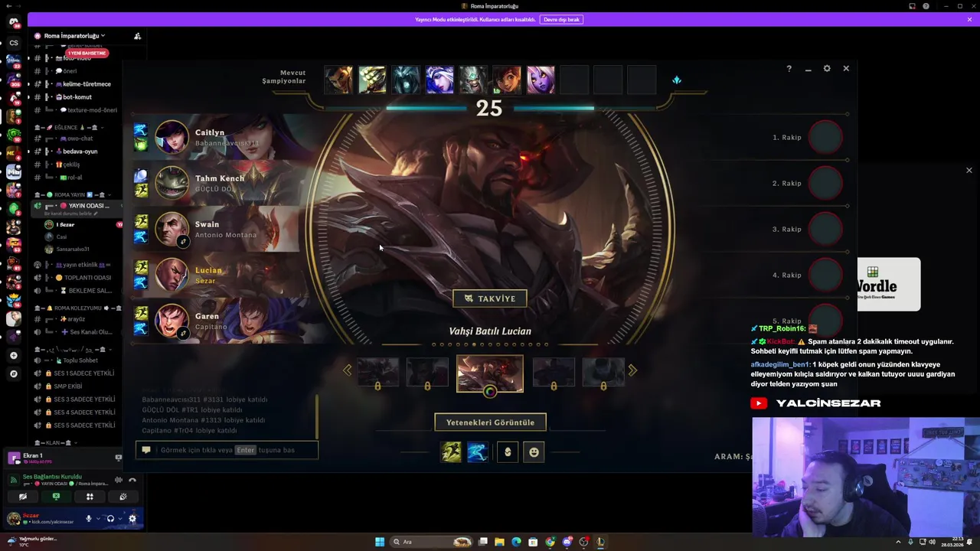This screenshot has width=980, height=551.
Task: Disconnect from voice with hang-up icon
Action: click(132, 481)
